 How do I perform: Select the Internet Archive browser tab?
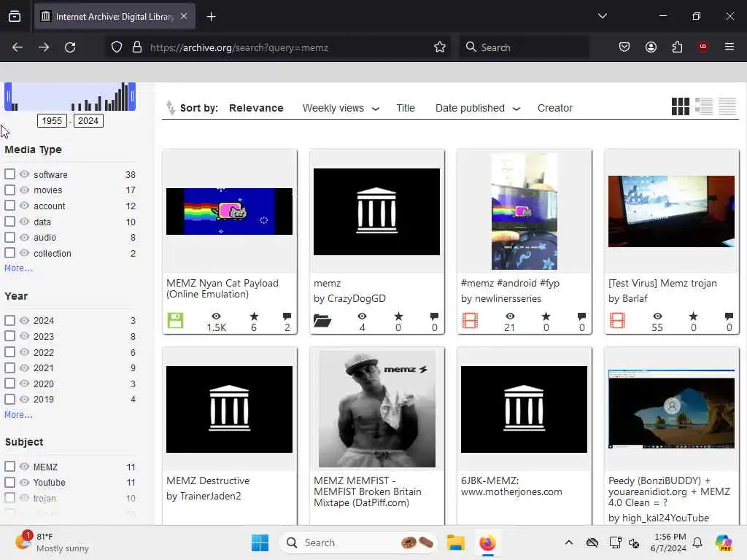(115, 17)
